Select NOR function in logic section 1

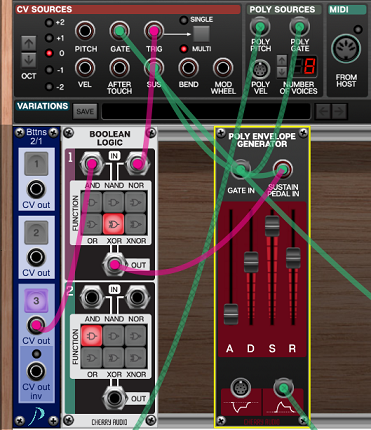(x=136, y=202)
